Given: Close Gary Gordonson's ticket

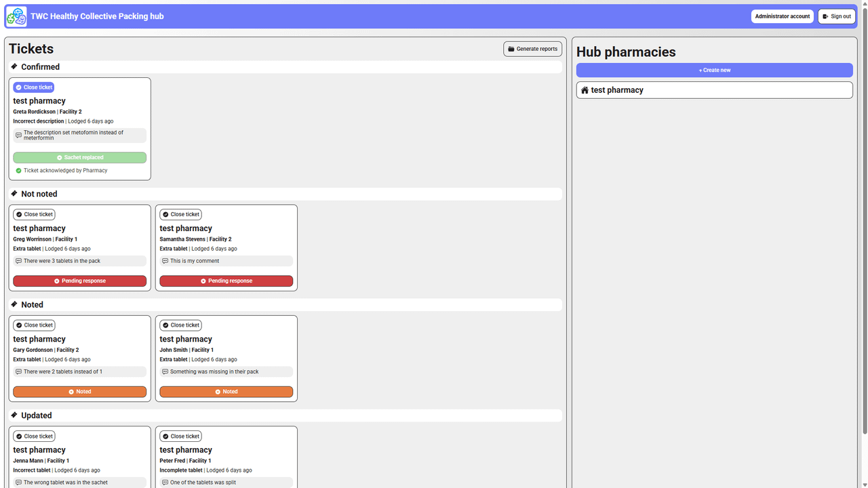Looking at the screenshot, I should (x=34, y=325).
